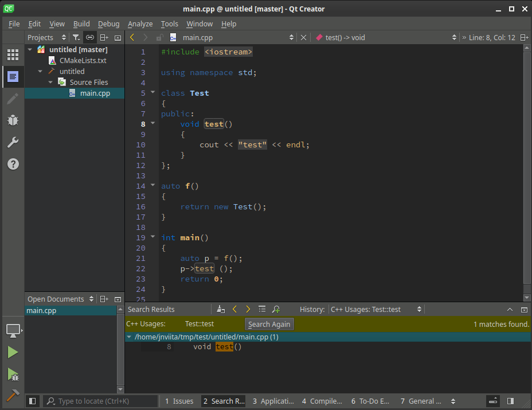Viewport: 532px width, 410px height.
Task: Open Projects mode wrench icon
Action: (13, 142)
